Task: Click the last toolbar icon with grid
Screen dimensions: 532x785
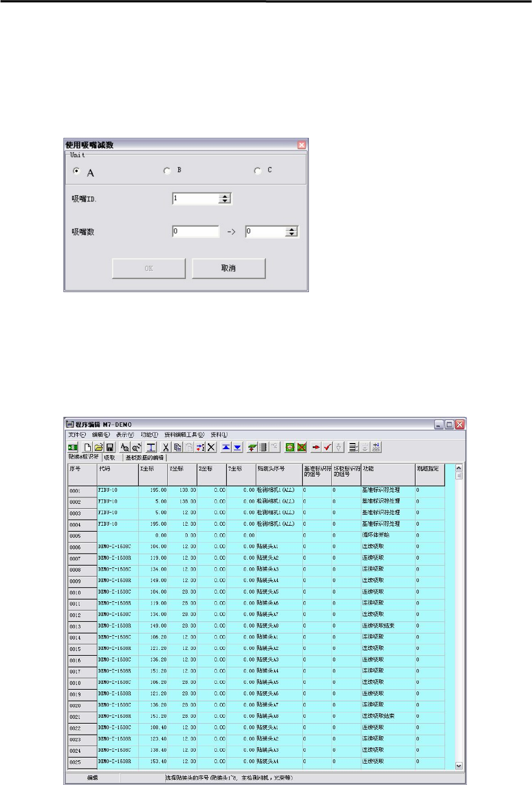Action: pos(376,447)
